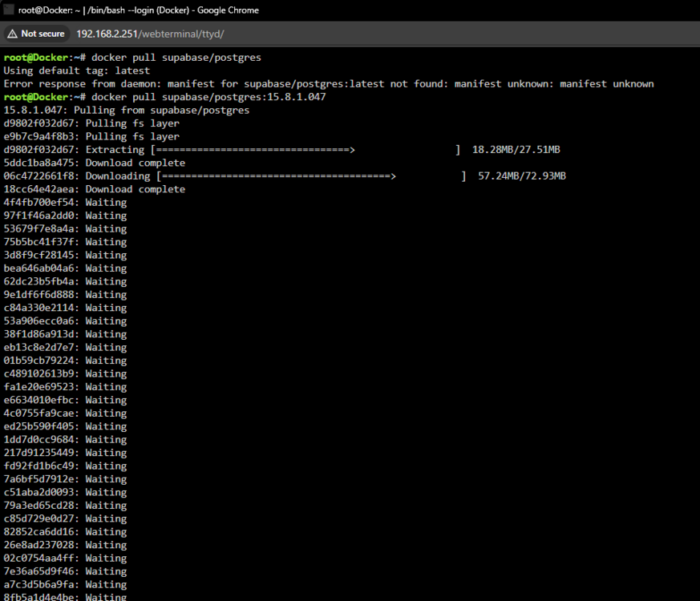Click layer 4f4fb700ef54 Waiting line

65,203
